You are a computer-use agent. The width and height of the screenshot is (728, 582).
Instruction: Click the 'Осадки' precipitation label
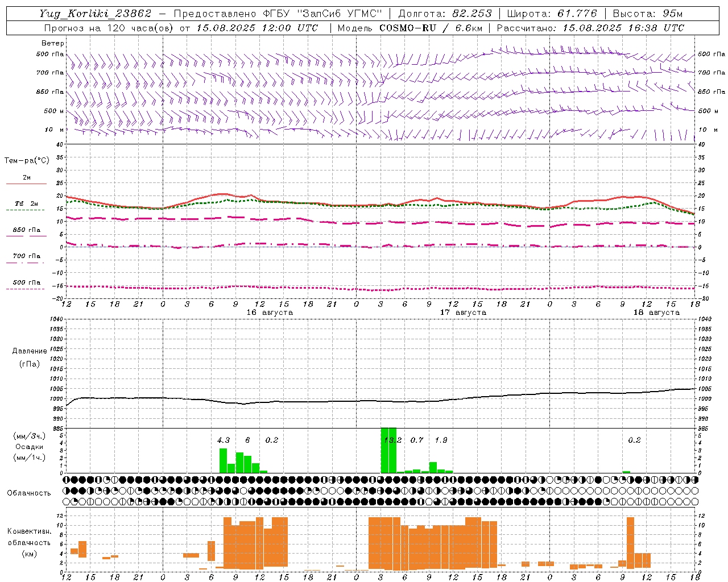point(29,447)
